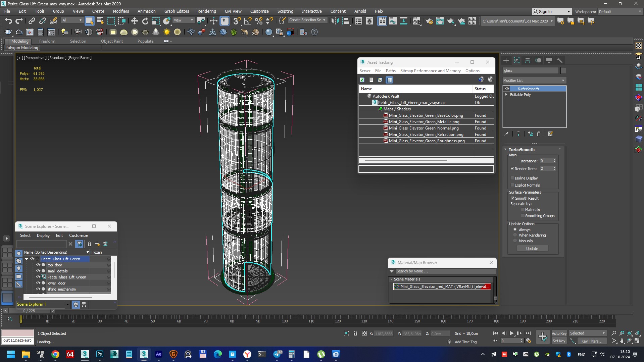Screen dimensions: 644x362
Task: Open the Workspaces Default dropdown
Action: click(620, 11)
